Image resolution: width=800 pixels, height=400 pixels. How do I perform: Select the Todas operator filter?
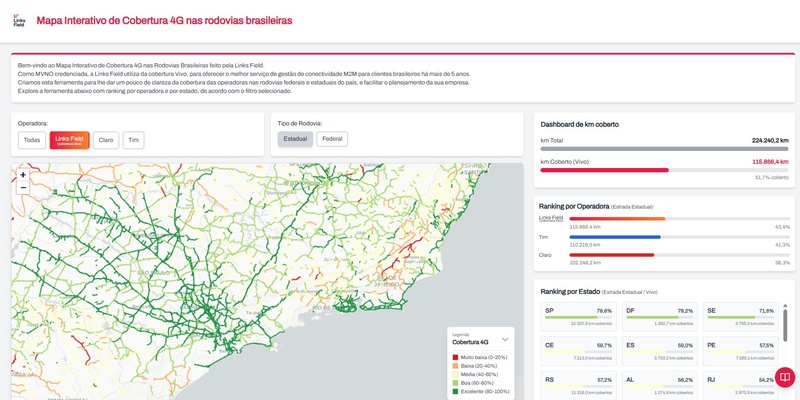point(32,140)
